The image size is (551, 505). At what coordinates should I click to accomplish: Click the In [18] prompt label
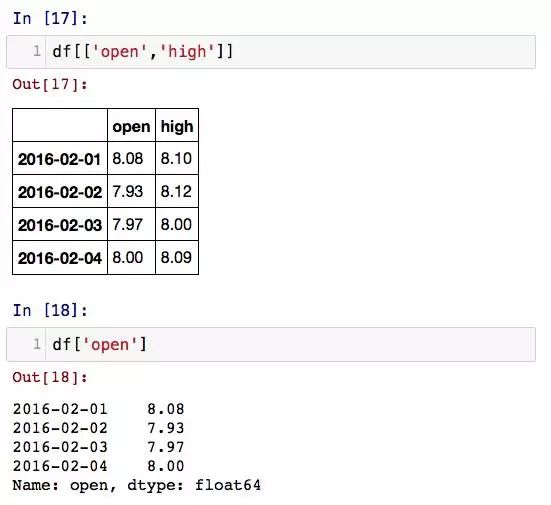point(50,310)
